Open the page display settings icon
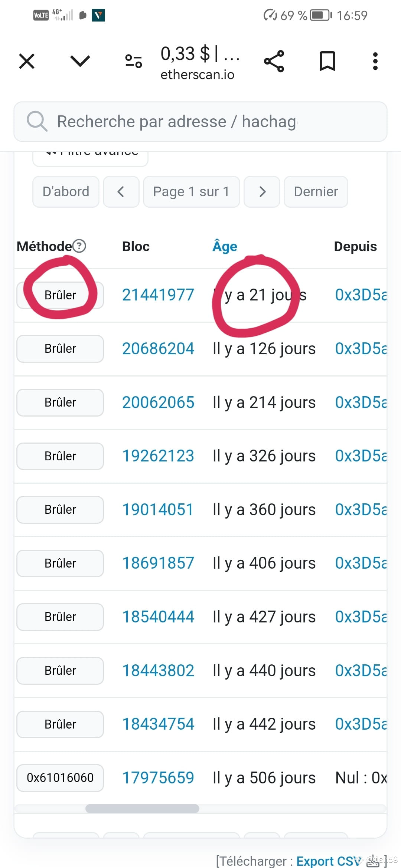Image resolution: width=401 pixels, height=868 pixels. [x=133, y=61]
